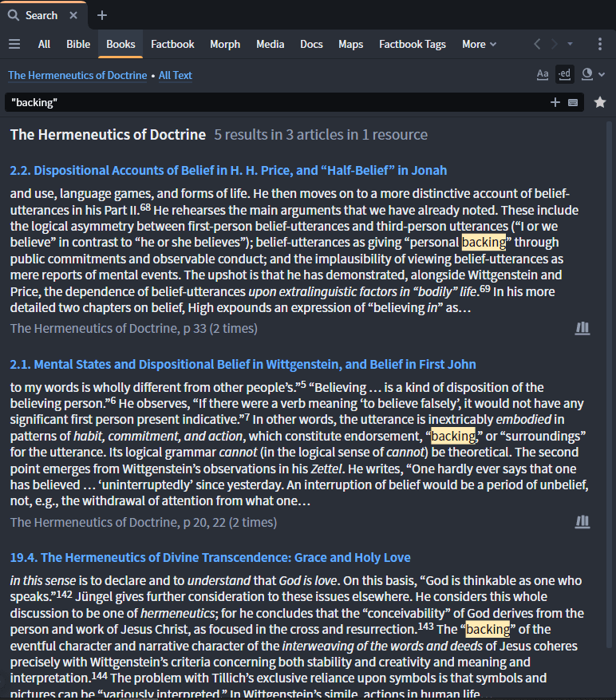Open resource icon for page 33 result
The image size is (616, 700).
pos(582,328)
